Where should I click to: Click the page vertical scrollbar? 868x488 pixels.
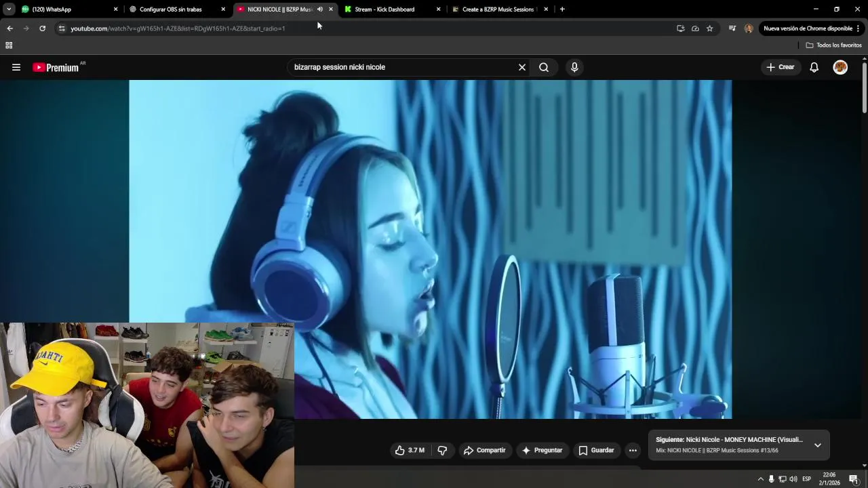[x=864, y=88]
